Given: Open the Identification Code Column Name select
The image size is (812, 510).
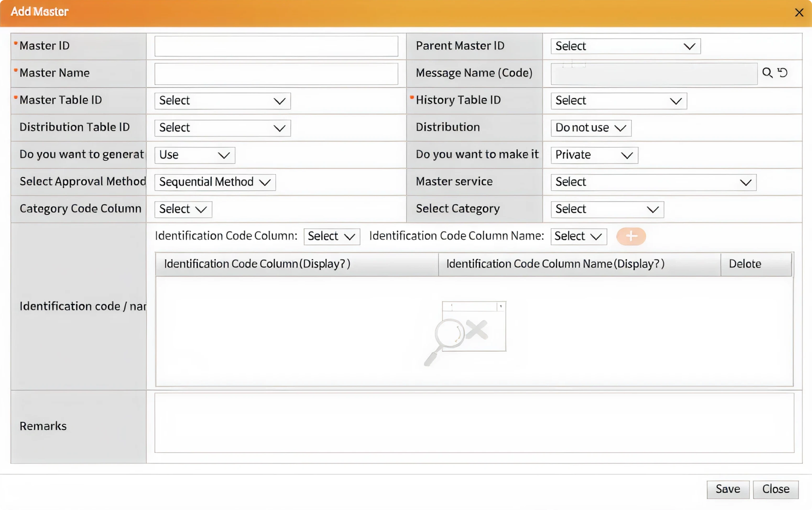Looking at the screenshot, I should point(578,236).
